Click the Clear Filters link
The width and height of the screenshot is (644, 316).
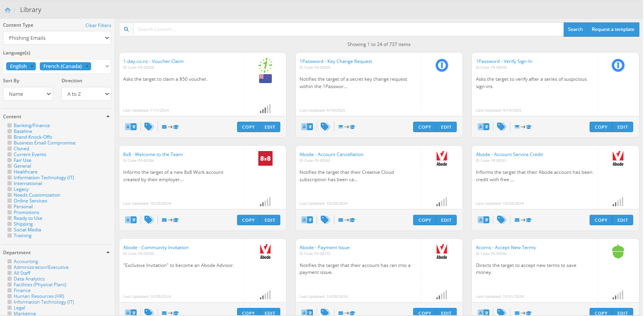pyautogui.click(x=98, y=25)
